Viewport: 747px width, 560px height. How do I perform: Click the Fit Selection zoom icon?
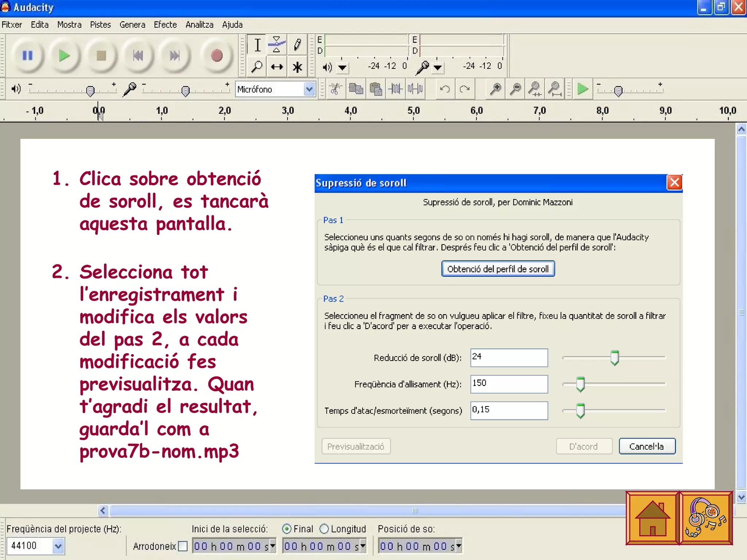tap(535, 89)
